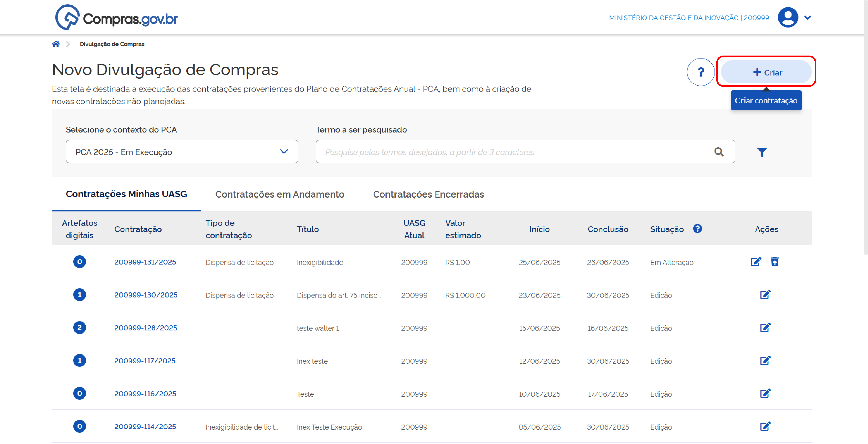Image resolution: width=868 pixels, height=444 pixels.
Task: Edit contratação 200999-130/2025 with pencil icon
Action: (x=765, y=295)
